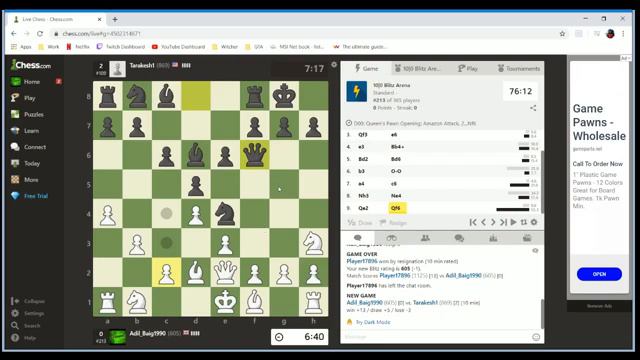Click Adil_Baig1990 avatar below the board
The width and height of the screenshot is (640, 360).
click(118, 337)
